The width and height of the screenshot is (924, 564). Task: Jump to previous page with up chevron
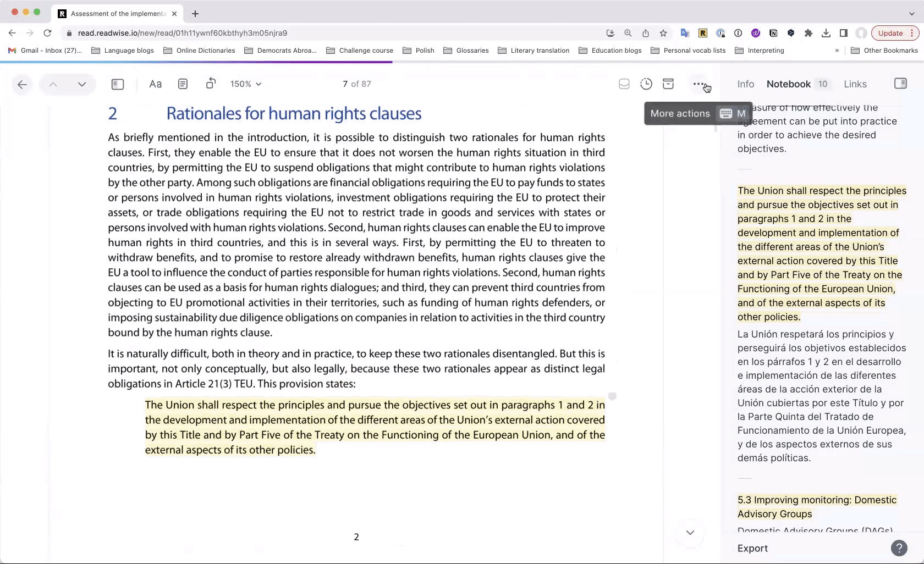pyautogui.click(x=53, y=84)
